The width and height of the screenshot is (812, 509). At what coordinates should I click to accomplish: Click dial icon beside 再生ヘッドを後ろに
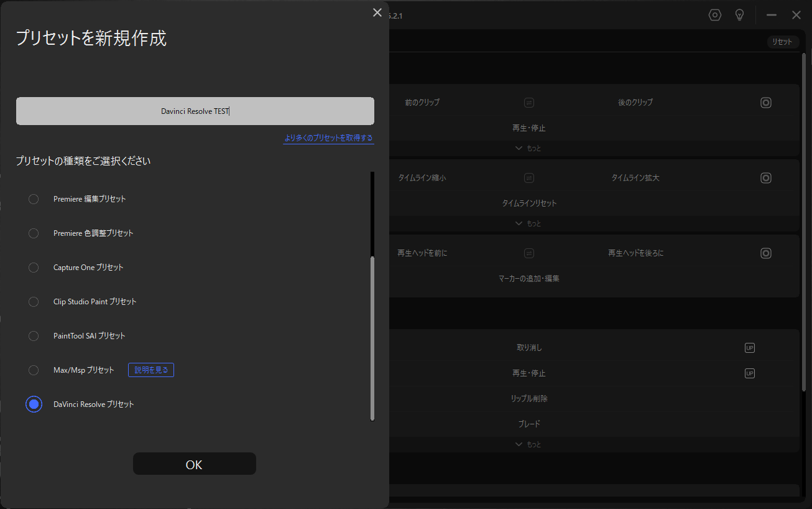(x=766, y=253)
